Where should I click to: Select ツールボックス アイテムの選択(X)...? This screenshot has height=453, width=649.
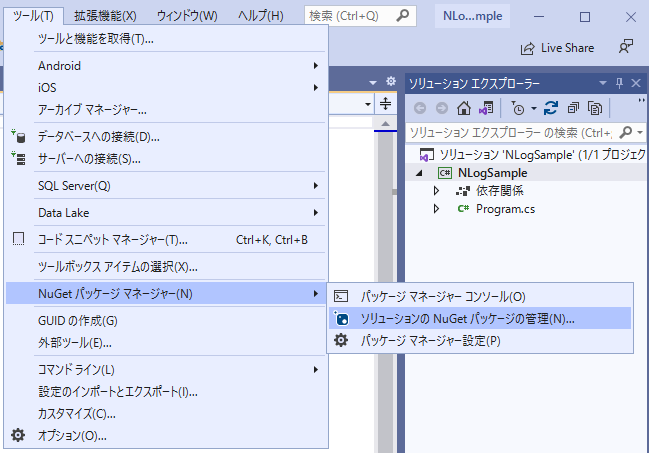click(166, 267)
